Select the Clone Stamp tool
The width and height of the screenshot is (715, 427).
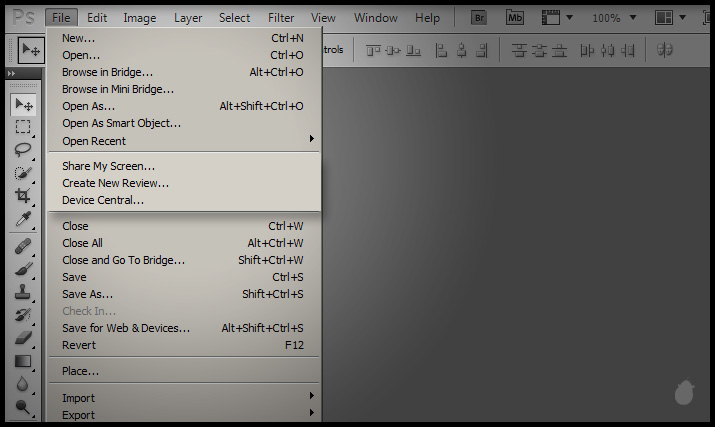(x=23, y=292)
